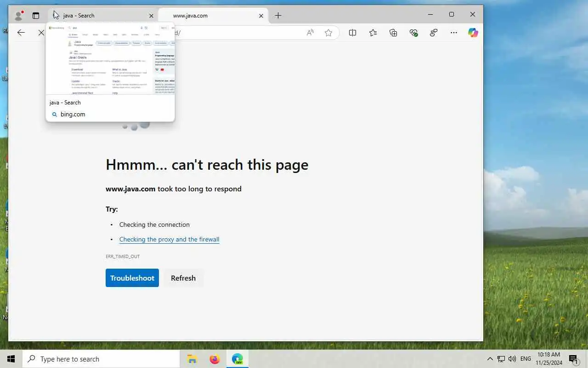The width and height of the screenshot is (588, 368).
Task: Open the Read aloud icon
Action: point(310,33)
